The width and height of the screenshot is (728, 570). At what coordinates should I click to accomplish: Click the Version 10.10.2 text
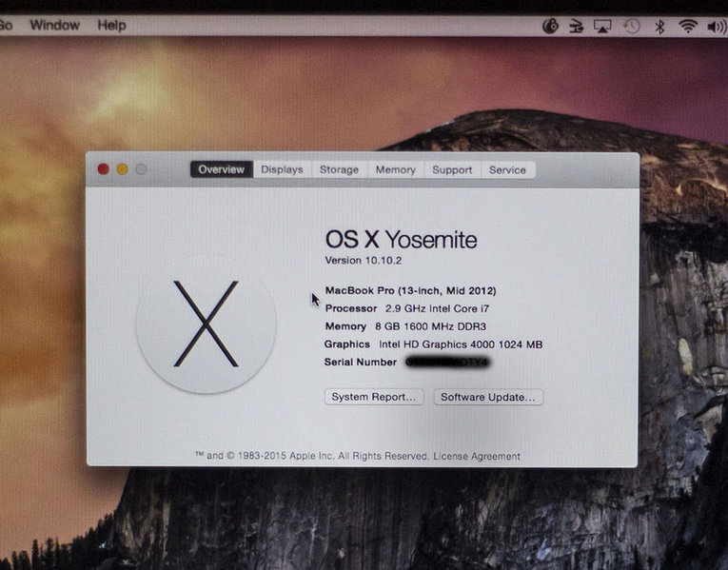click(364, 261)
